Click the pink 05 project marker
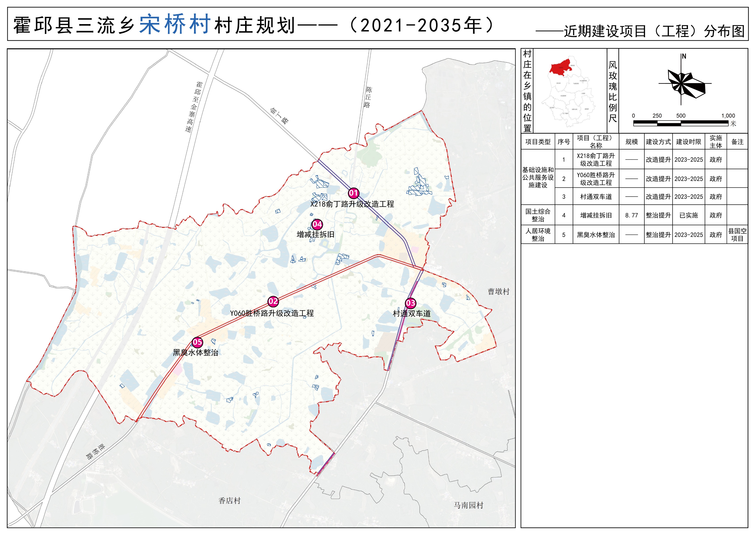756x535 pixels. point(197,342)
